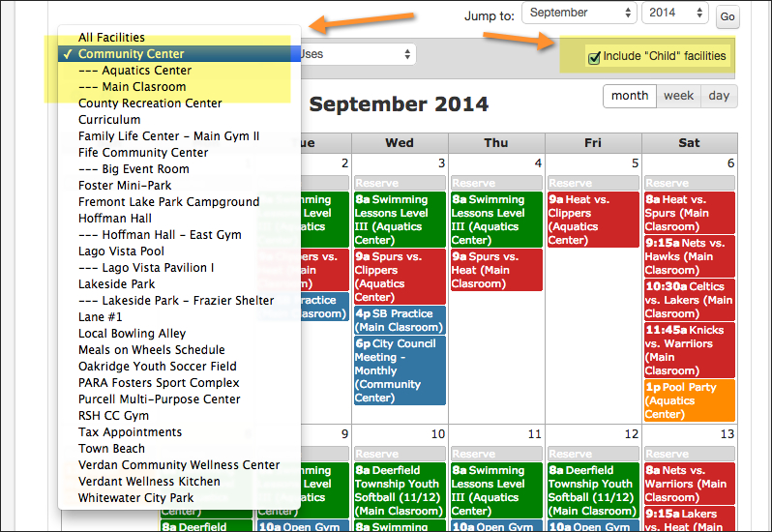This screenshot has width=772, height=532.
Task: Select Curriculum option
Action: [x=179, y=120]
